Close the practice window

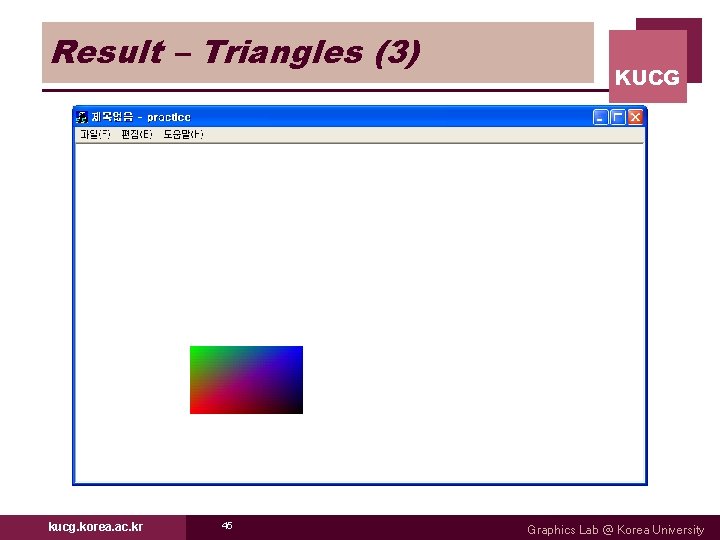(635, 117)
